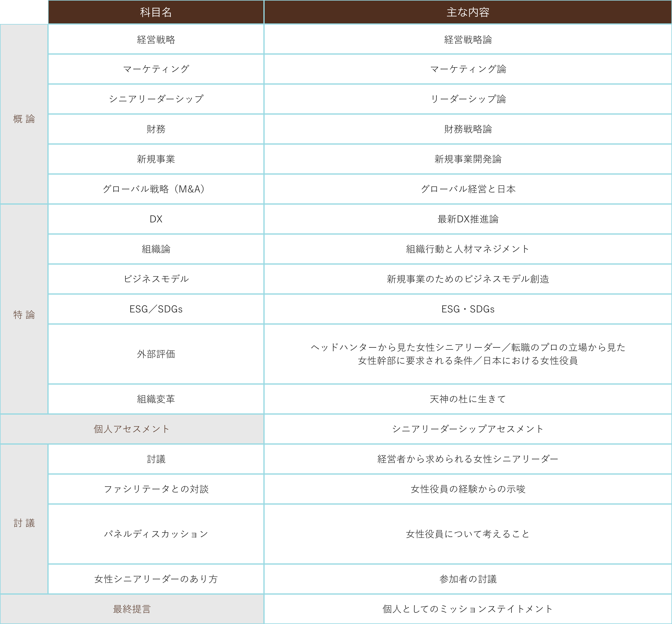Select the 最終提言 row label

point(132,609)
